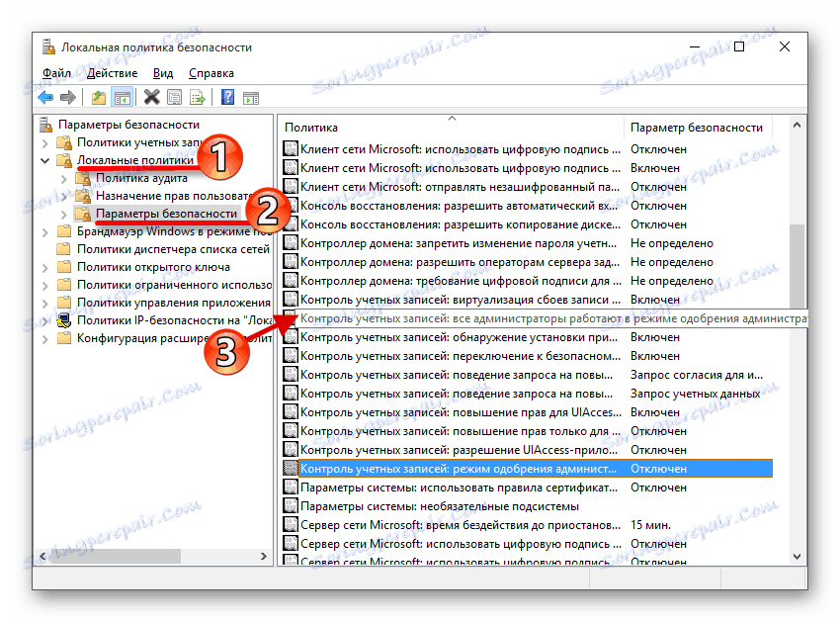The width and height of the screenshot is (840, 622).
Task: Click the Export list toolbar icon
Action: (197, 98)
